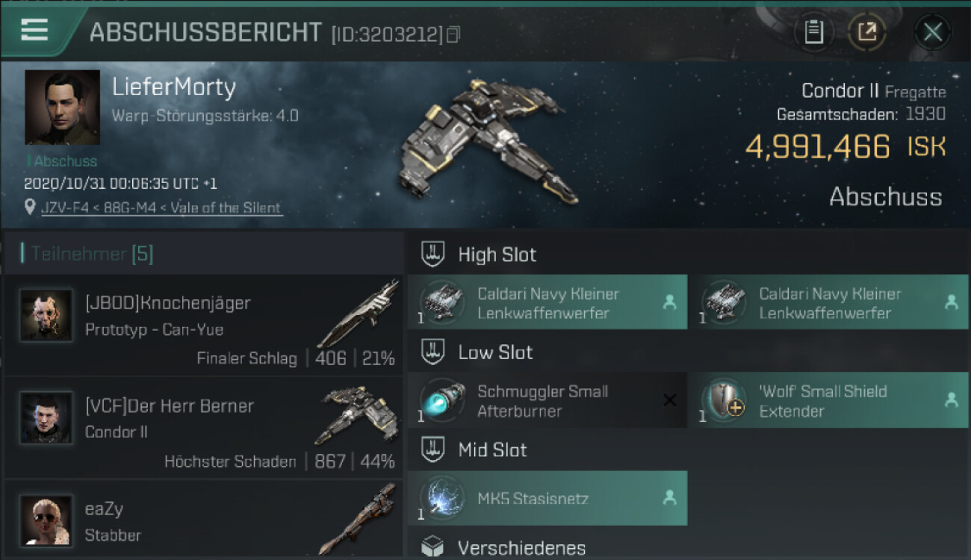
Task: Open LieferMorty's character portrait
Action: [x=62, y=107]
